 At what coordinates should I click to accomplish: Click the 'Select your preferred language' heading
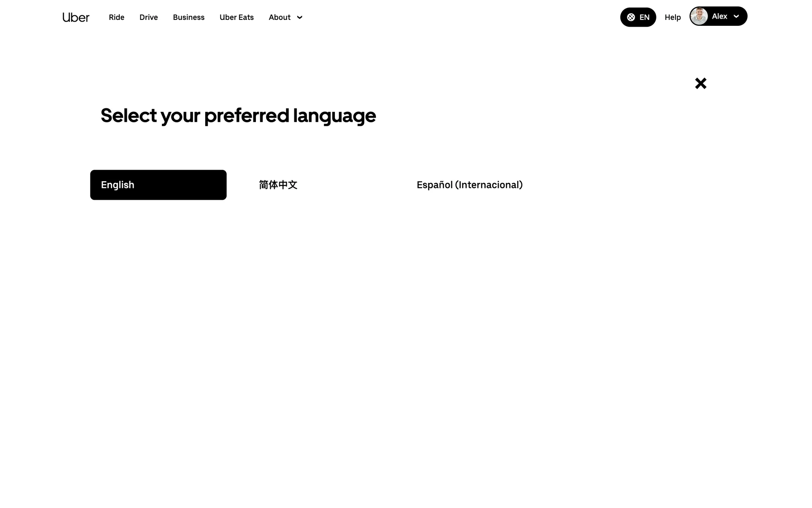(238, 116)
